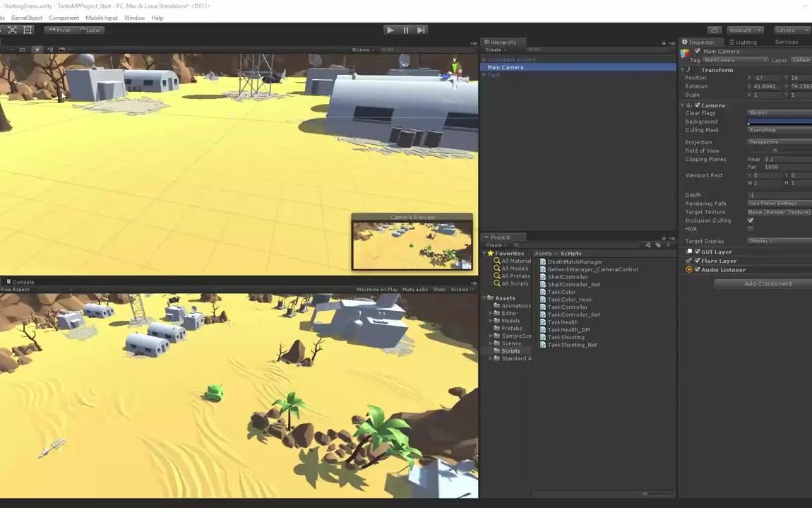The width and height of the screenshot is (812, 508).
Task: Select the Scale tool in the toolbar
Action: coord(13,30)
